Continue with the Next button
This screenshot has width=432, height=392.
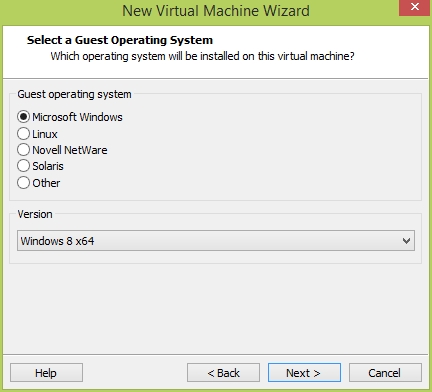click(304, 373)
